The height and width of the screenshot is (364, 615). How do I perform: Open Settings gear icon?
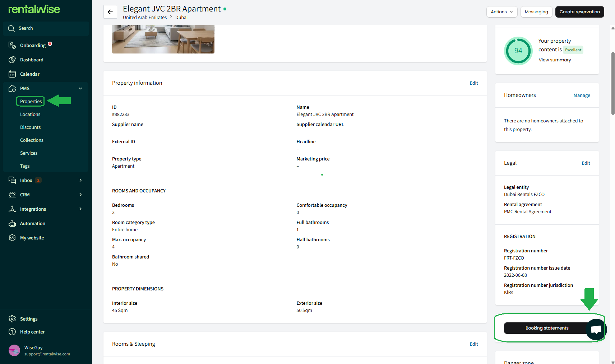(12, 319)
